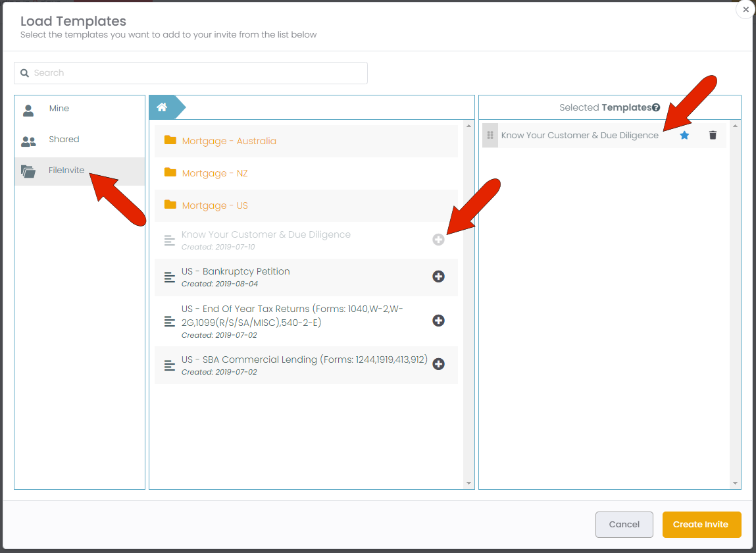Add US - SBA Commercial Lending template

point(438,364)
